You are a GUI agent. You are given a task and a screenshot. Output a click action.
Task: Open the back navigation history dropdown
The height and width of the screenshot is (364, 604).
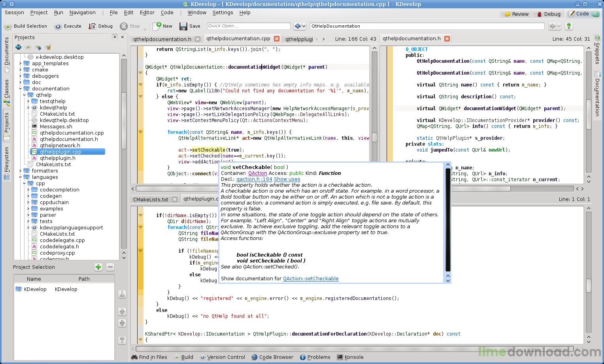pyautogui.click(x=303, y=26)
